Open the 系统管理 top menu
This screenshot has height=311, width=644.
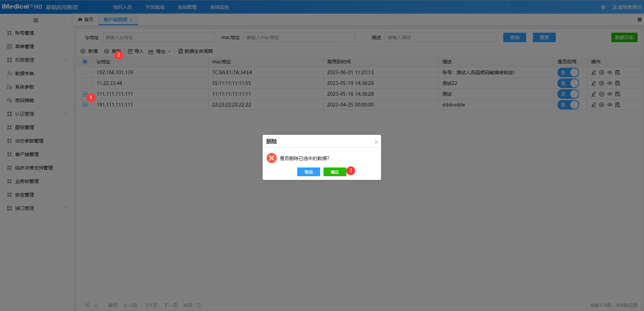(x=187, y=7)
